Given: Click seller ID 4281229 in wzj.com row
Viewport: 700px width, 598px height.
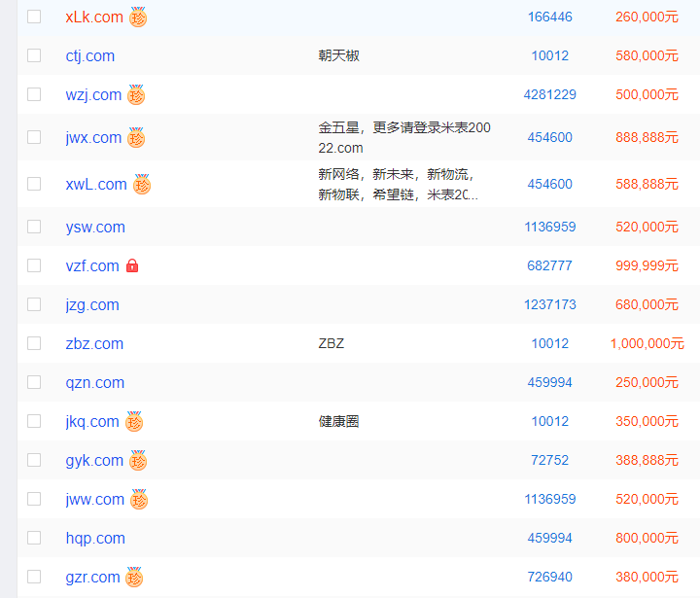Looking at the screenshot, I should 549,94.
